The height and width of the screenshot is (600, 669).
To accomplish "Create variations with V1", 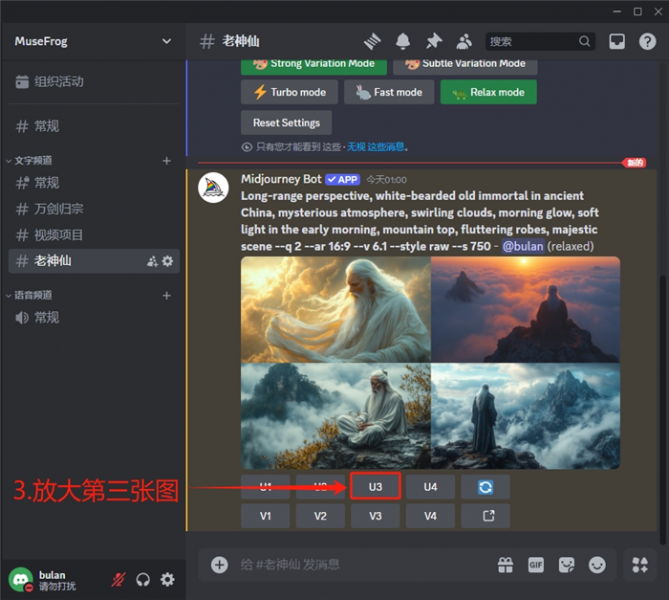I will pos(265,516).
